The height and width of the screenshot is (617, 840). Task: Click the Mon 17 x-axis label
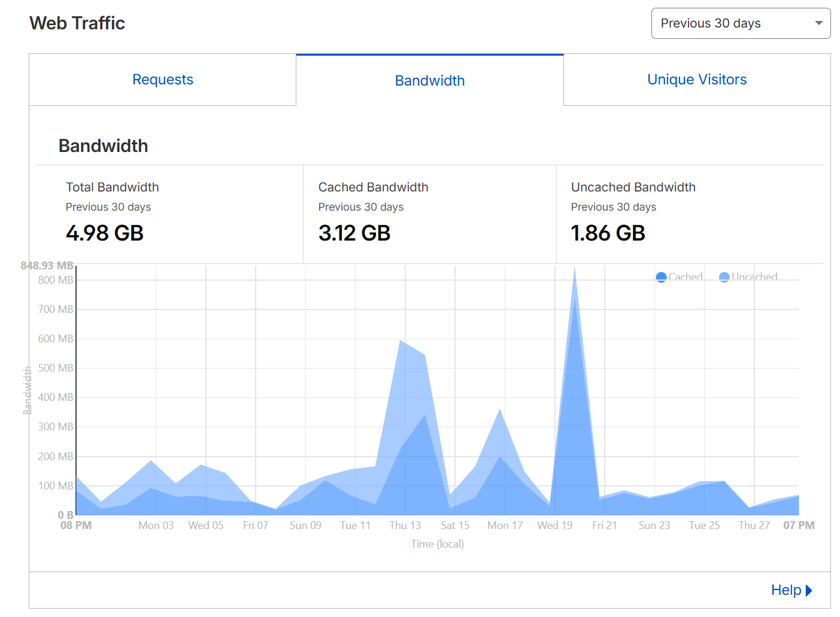(505, 525)
